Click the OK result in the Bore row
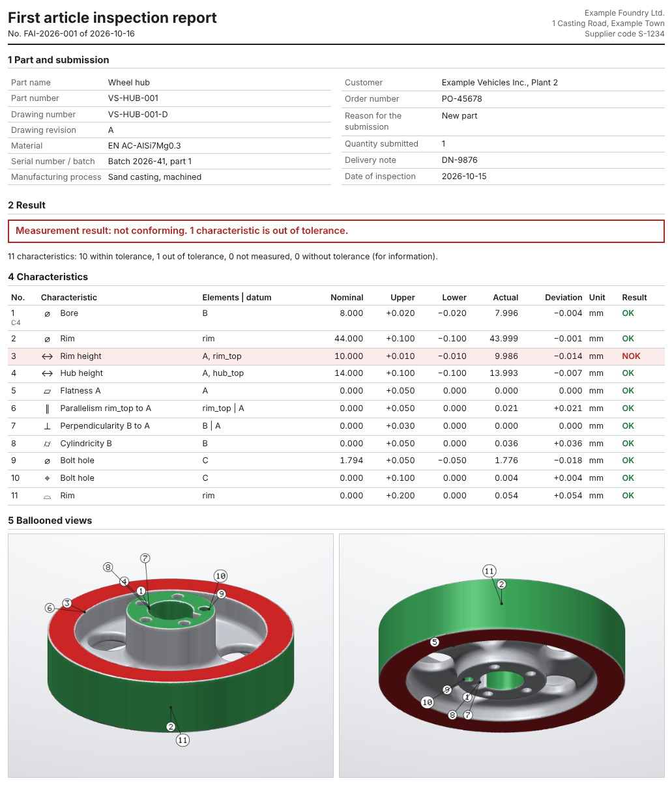 pyautogui.click(x=628, y=313)
